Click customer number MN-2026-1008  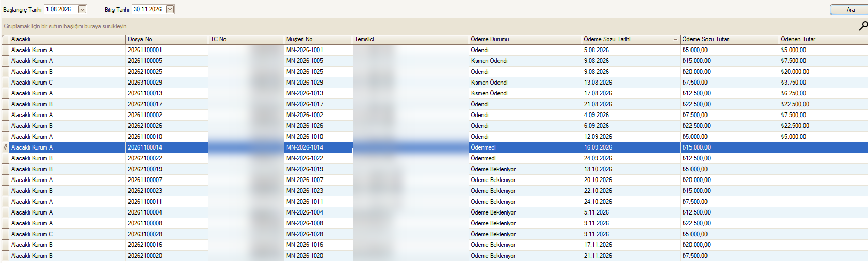click(304, 223)
